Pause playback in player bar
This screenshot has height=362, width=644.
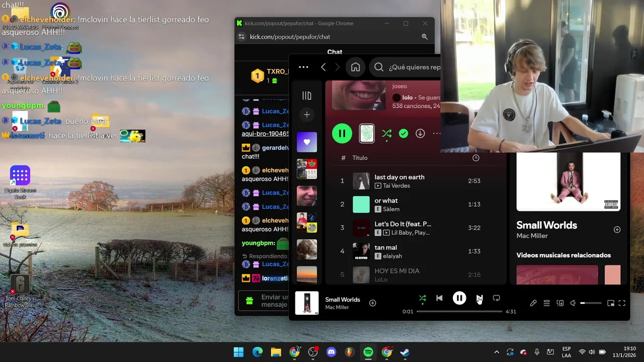pos(459,298)
